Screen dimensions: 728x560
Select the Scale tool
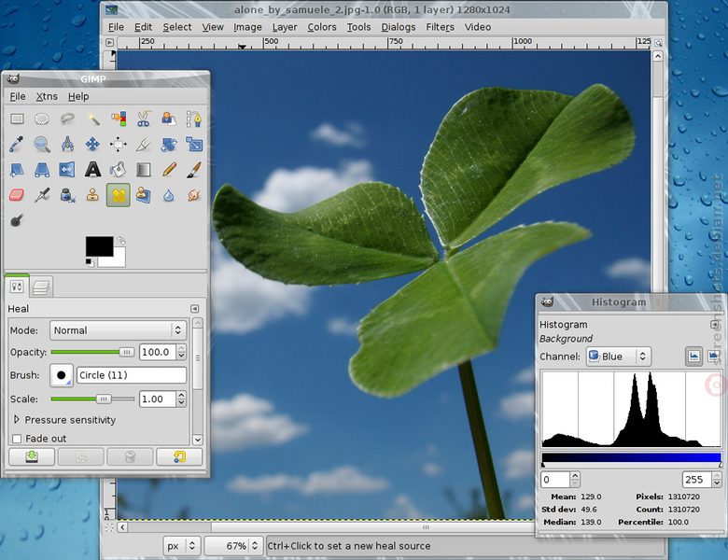pyautogui.click(x=193, y=145)
